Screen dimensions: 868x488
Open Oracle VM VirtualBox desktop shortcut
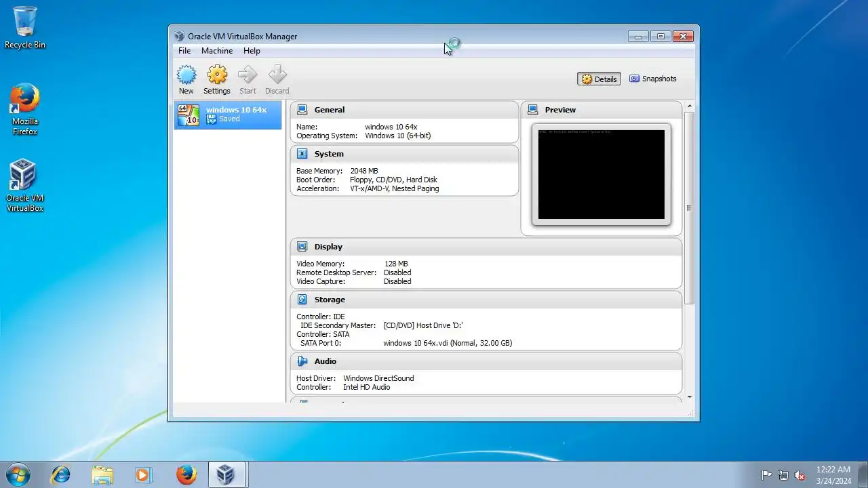coord(25,186)
